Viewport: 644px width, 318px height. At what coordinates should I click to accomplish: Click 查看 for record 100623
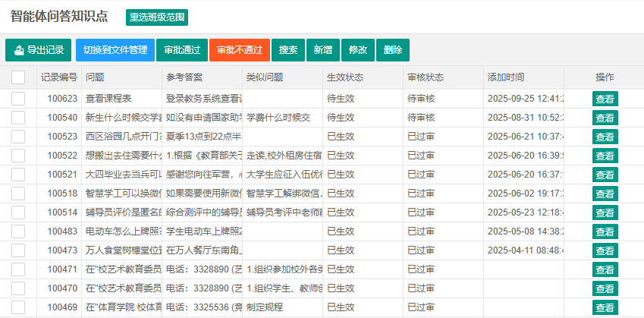coord(605,99)
